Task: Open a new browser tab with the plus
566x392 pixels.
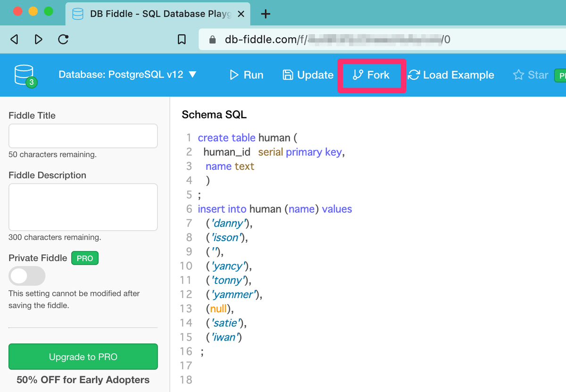Action: [265, 14]
